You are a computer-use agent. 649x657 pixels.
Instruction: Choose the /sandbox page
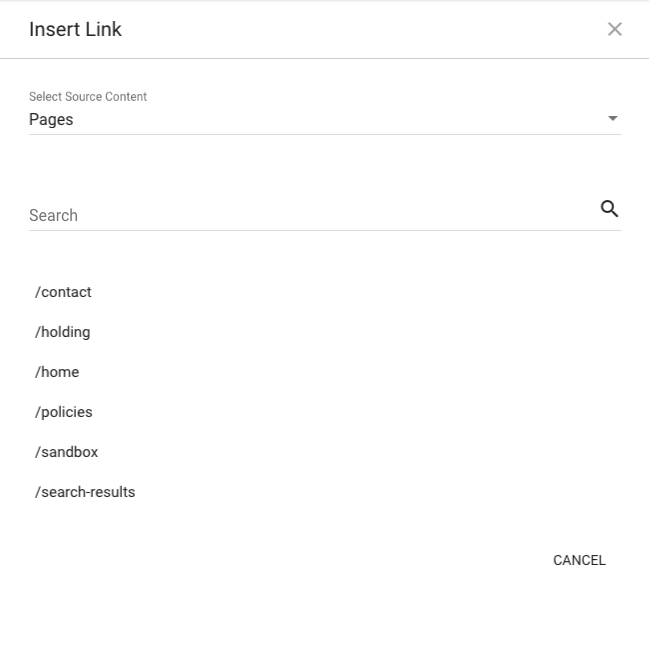point(66,452)
